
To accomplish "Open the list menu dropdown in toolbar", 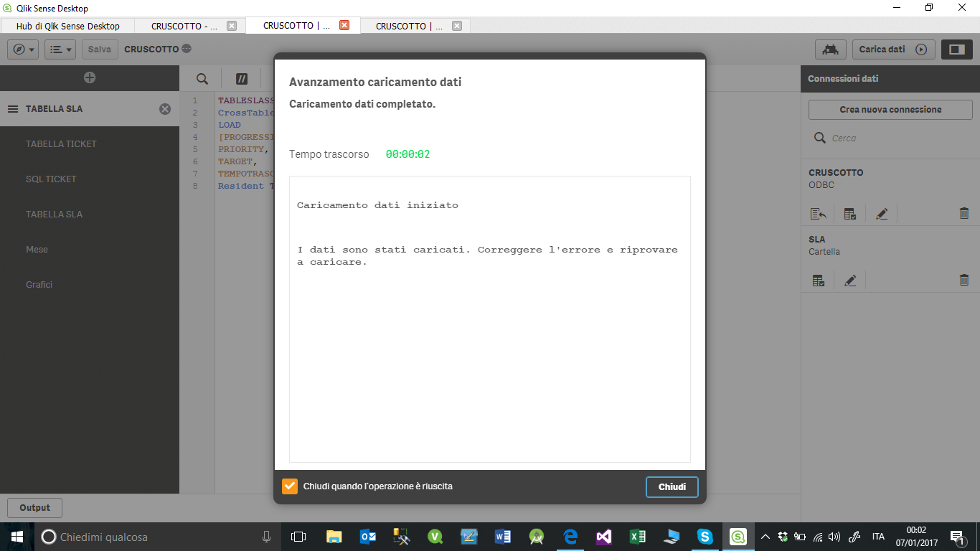I will 60,50.
